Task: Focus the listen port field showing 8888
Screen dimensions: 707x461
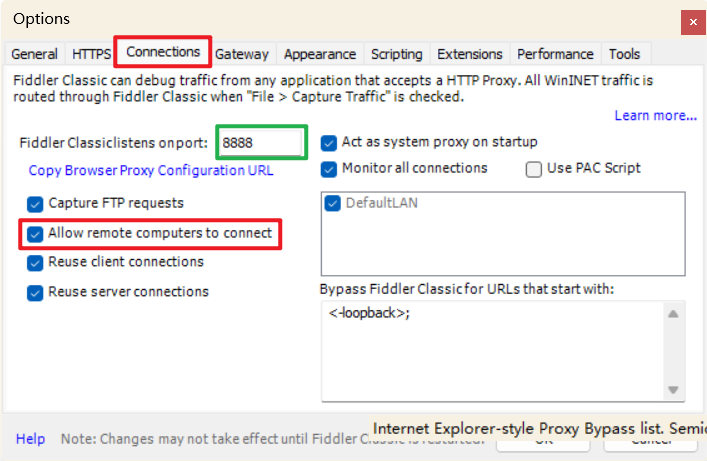Action: pos(261,143)
